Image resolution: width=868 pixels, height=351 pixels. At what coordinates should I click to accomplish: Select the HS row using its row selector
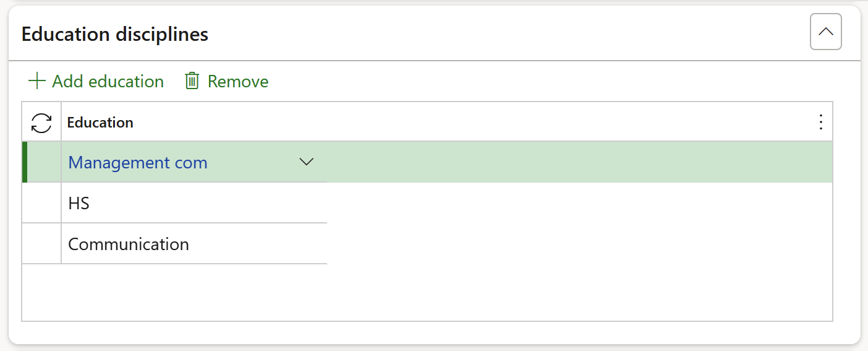(41, 203)
